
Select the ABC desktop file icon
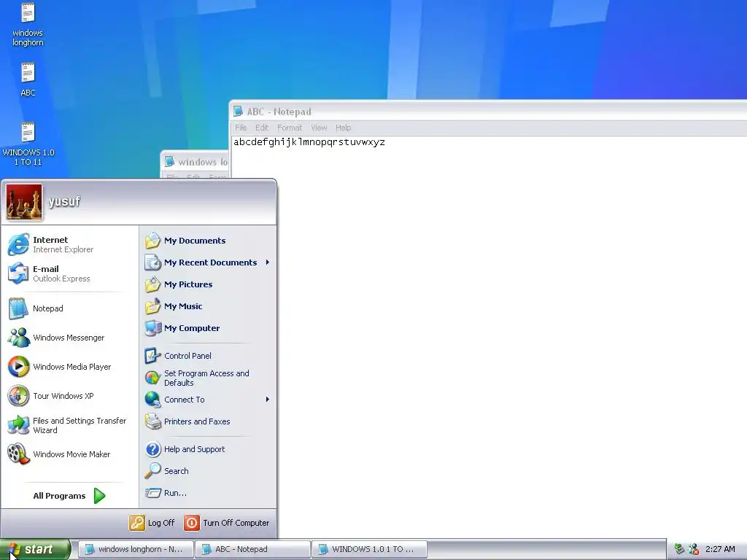click(28, 74)
